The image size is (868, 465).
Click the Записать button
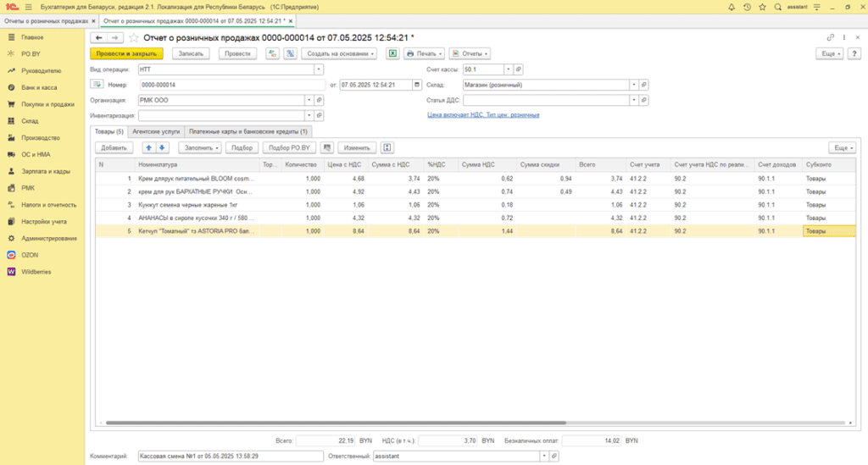(191, 53)
